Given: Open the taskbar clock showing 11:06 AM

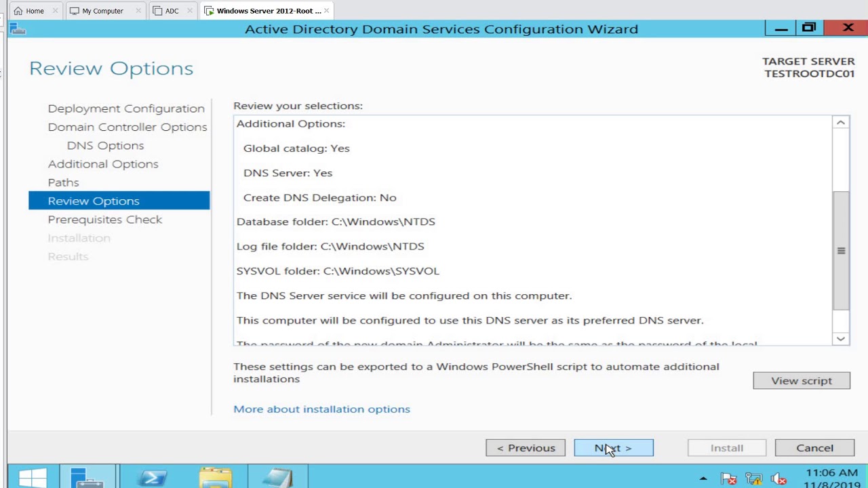Looking at the screenshot, I should (832, 479).
